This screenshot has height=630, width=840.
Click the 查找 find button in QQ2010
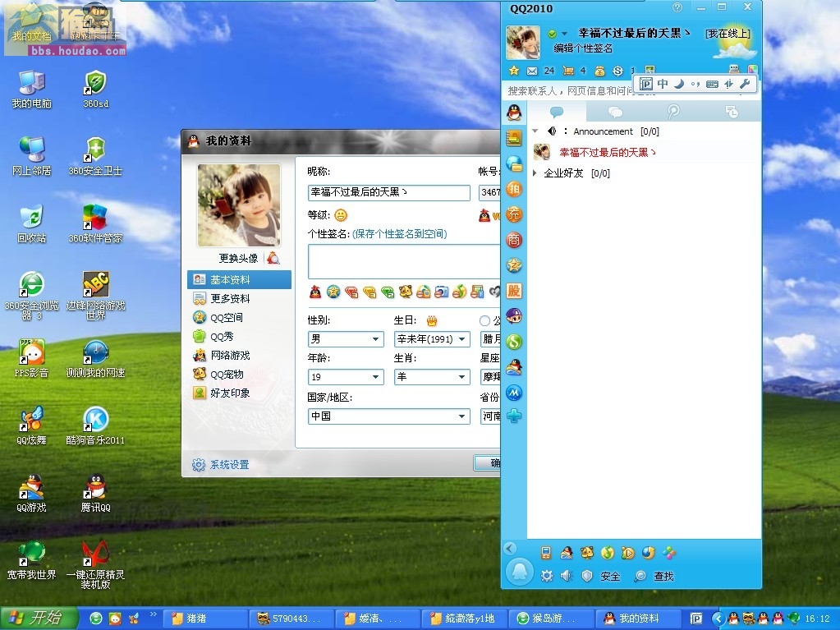654,576
